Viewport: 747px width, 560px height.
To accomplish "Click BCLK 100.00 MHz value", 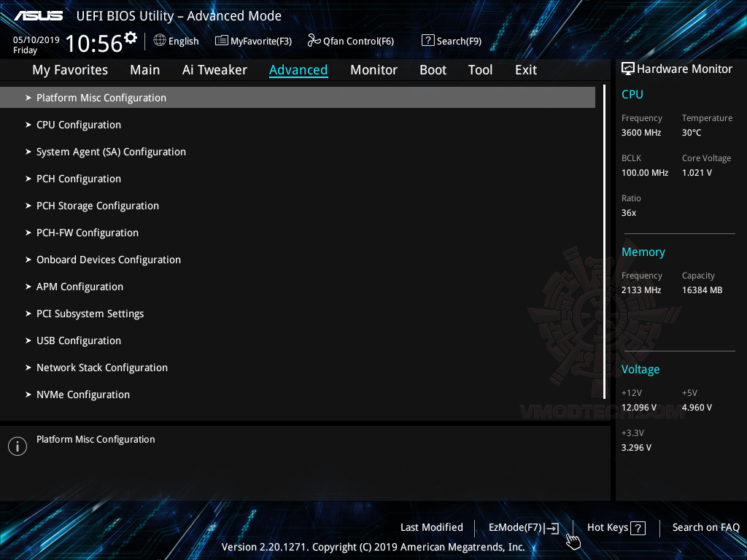I will point(645,173).
